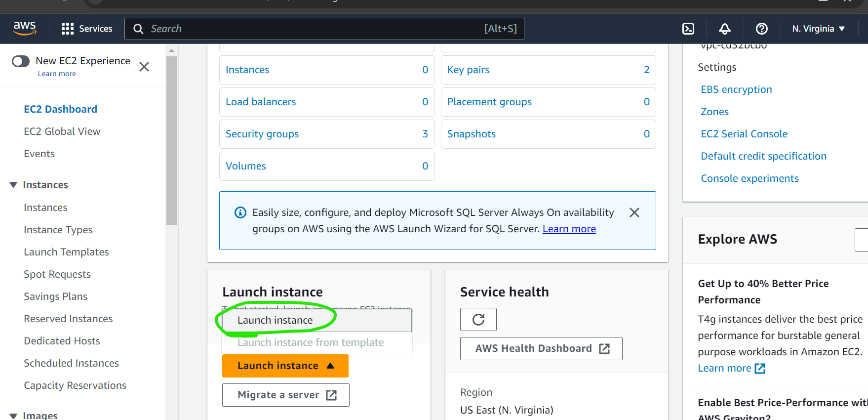This screenshot has height=420, width=868.
Task: Open Volumes resource link
Action: coord(246,166)
